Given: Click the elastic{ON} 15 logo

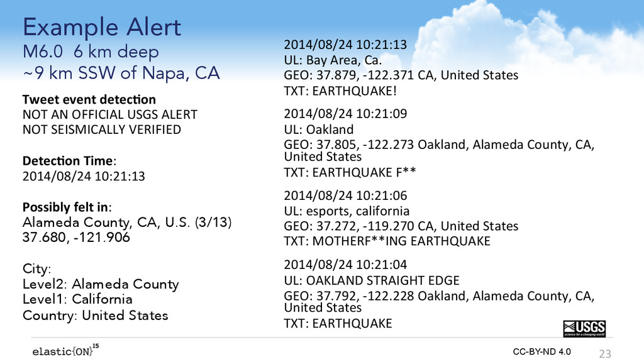Looking at the screenshot, I should [65, 350].
